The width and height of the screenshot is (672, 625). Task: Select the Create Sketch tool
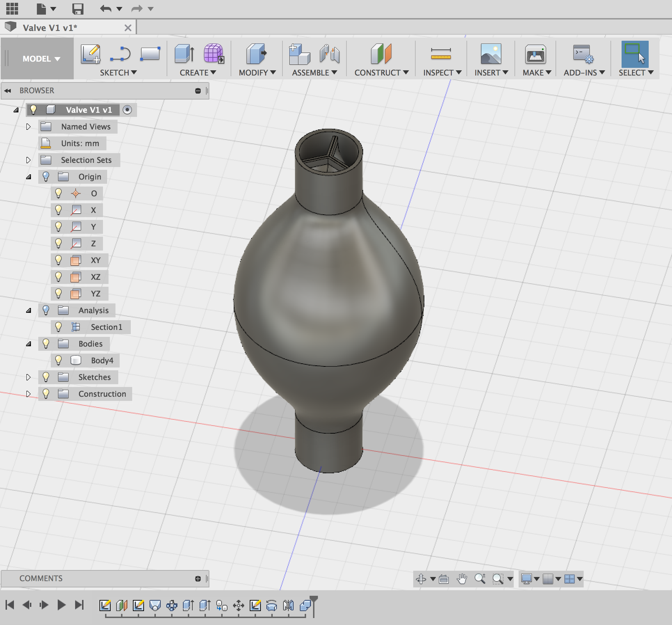coord(91,54)
